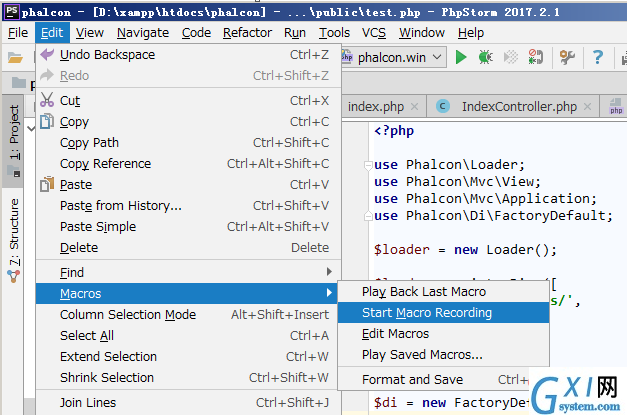Choose Copy Reference
Viewport: 627px width, 415px height.
click(188, 164)
